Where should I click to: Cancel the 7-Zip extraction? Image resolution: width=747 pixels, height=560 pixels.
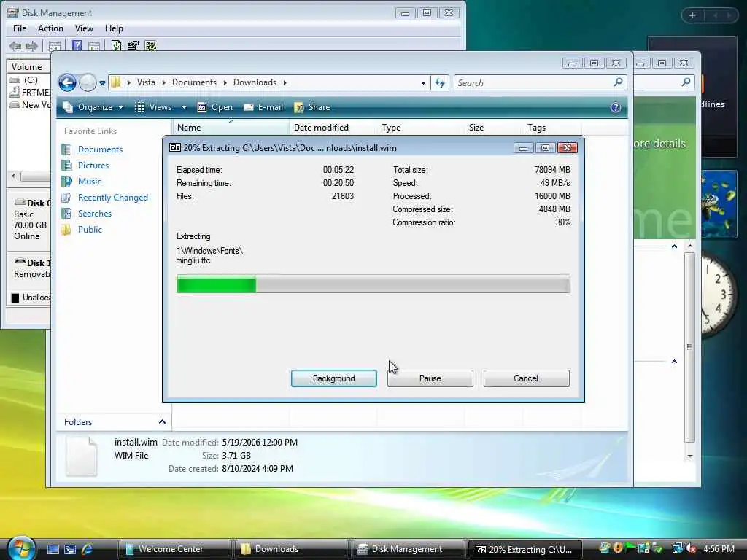tap(526, 378)
